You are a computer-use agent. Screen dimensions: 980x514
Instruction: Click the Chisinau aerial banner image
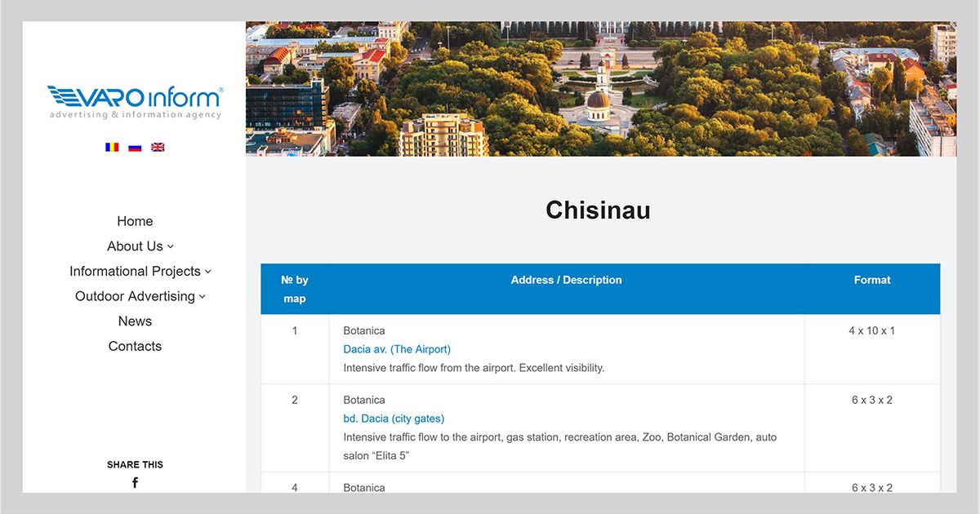pyautogui.click(x=601, y=89)
